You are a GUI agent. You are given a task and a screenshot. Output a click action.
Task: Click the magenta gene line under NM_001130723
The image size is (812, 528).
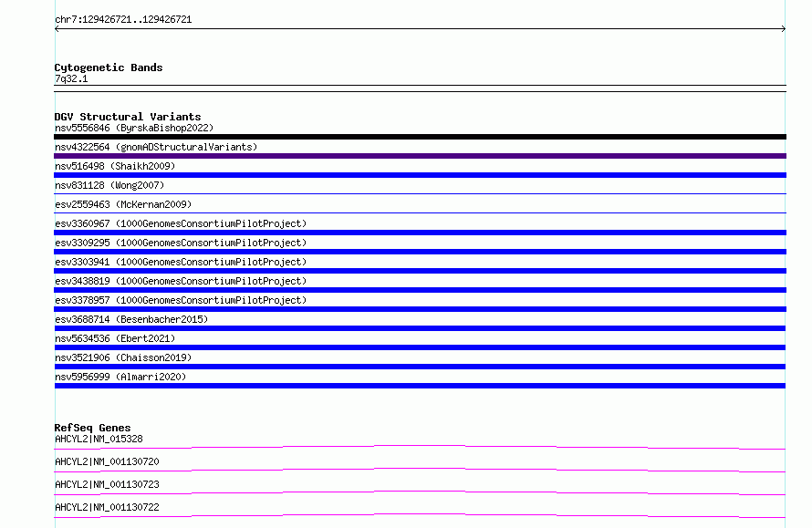coord(420,492)
